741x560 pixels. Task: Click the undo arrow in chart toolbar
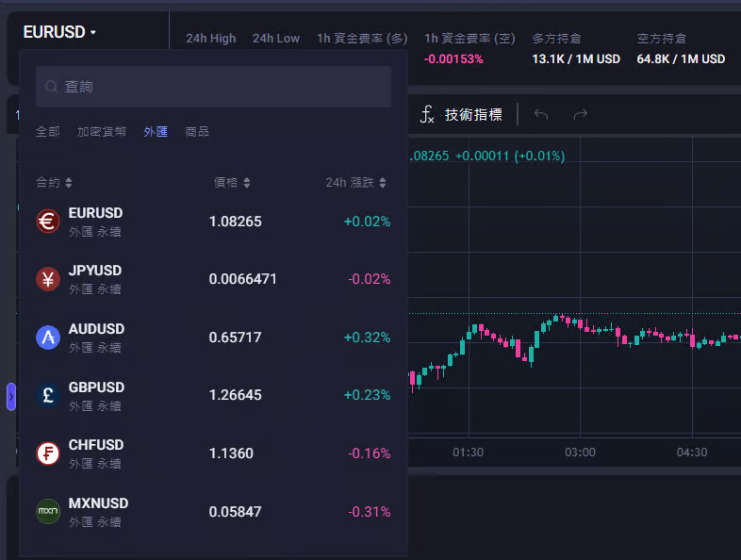click(541, 114)
